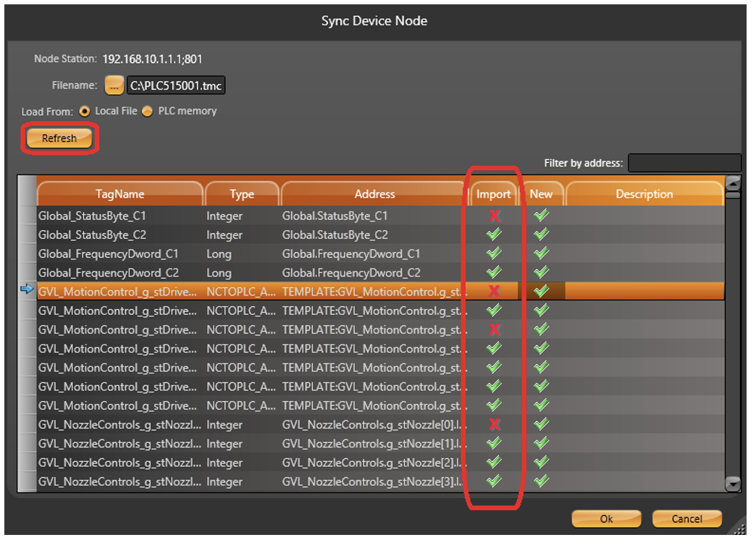Click Long type of Global_FrequencyDword_C2

pyautogui.click(x=219, y=273)
